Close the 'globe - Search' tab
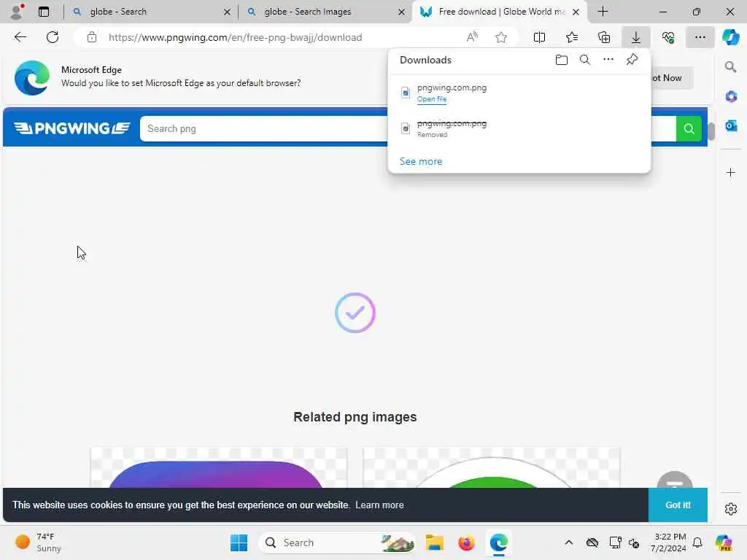 coord(228,12)
